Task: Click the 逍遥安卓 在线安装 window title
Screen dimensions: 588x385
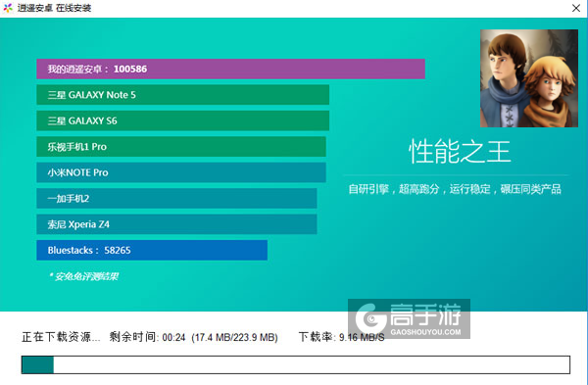Action: coord(54,8)
